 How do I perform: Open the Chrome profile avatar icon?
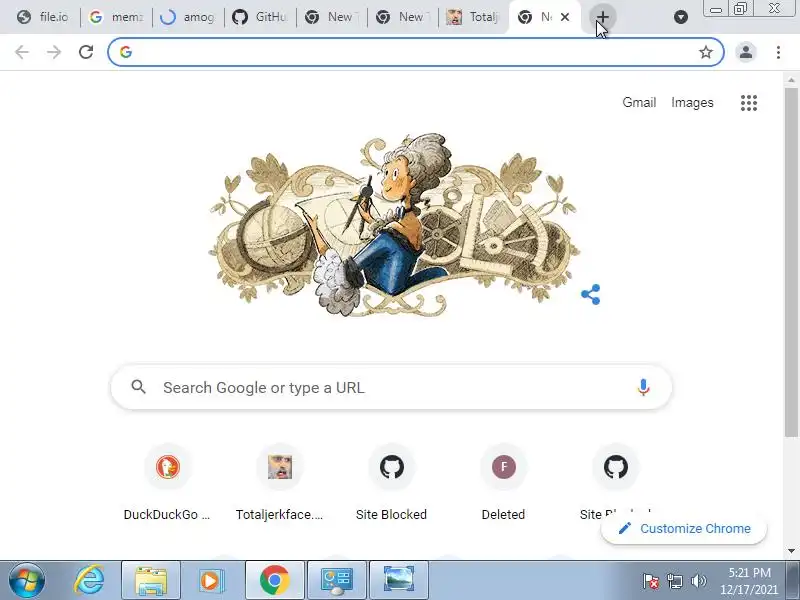(745, 52)
